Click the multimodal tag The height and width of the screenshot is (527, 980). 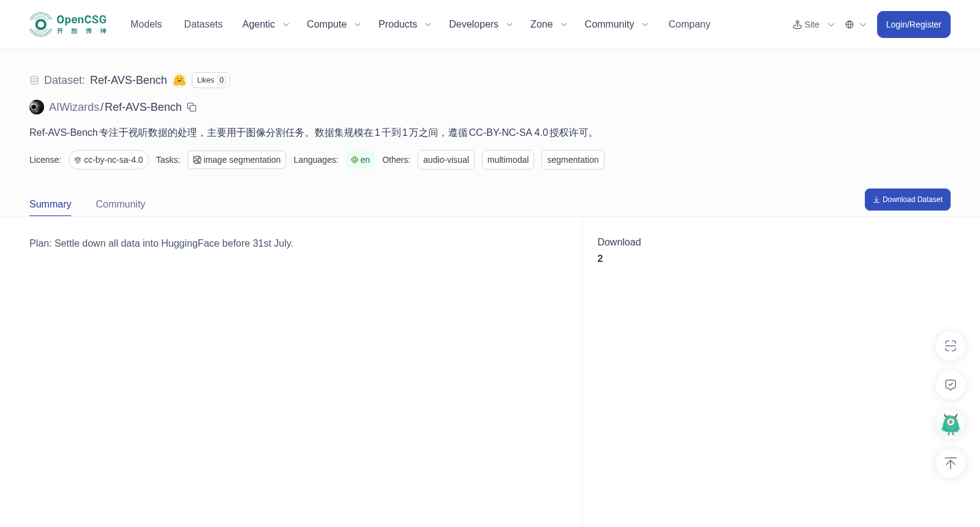point(508,160)
